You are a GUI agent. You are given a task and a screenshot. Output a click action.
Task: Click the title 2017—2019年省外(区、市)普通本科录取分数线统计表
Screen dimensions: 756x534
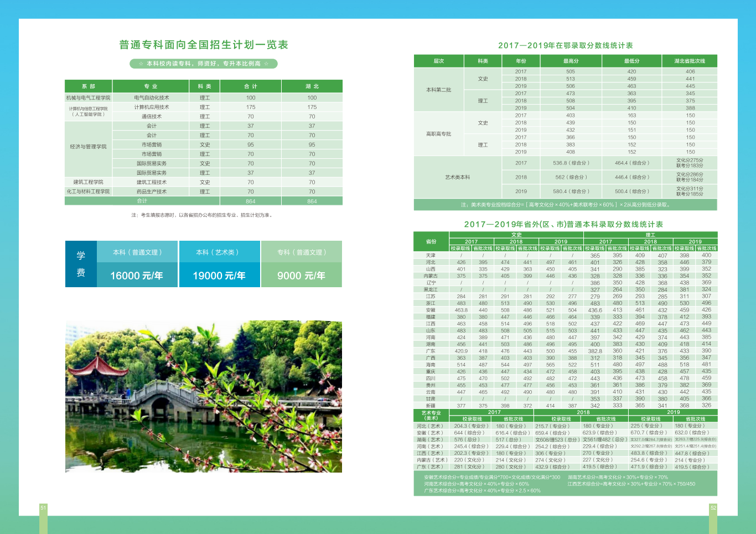click(563, 224)
